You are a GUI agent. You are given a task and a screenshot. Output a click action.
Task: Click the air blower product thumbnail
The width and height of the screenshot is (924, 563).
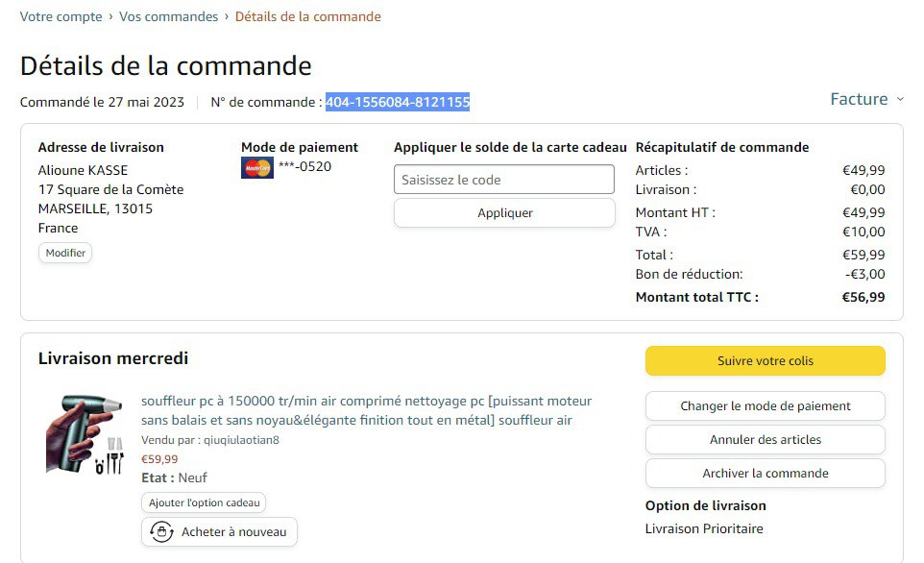(x=85, y=433)
